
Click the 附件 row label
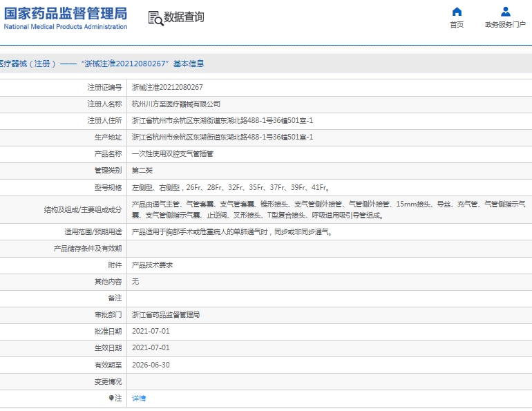[115, 265]
